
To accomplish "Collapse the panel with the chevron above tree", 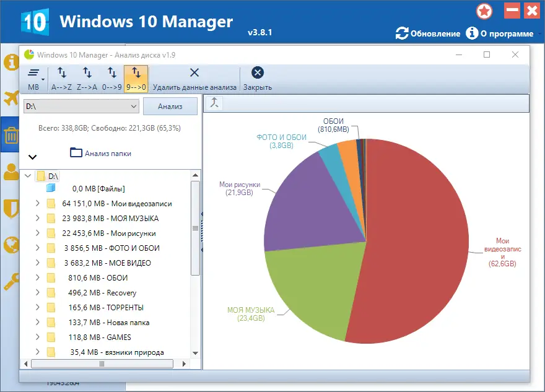I will (32, 157).
